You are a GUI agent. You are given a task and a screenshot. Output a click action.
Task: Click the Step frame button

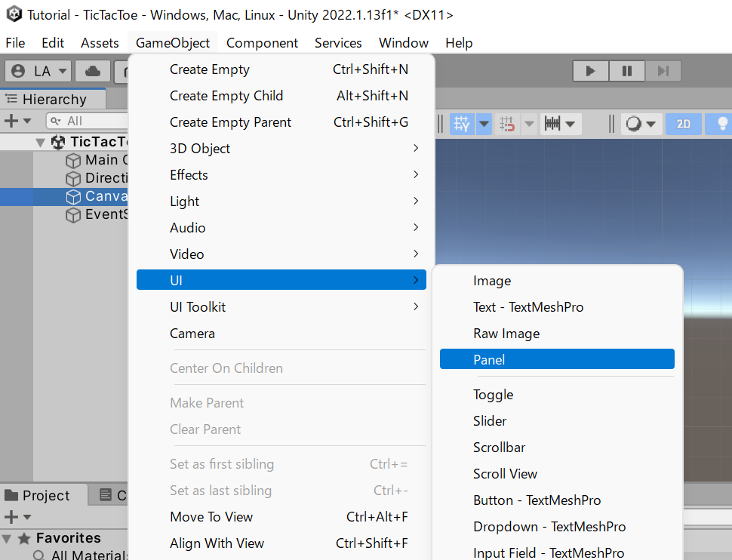pos(663,71)
